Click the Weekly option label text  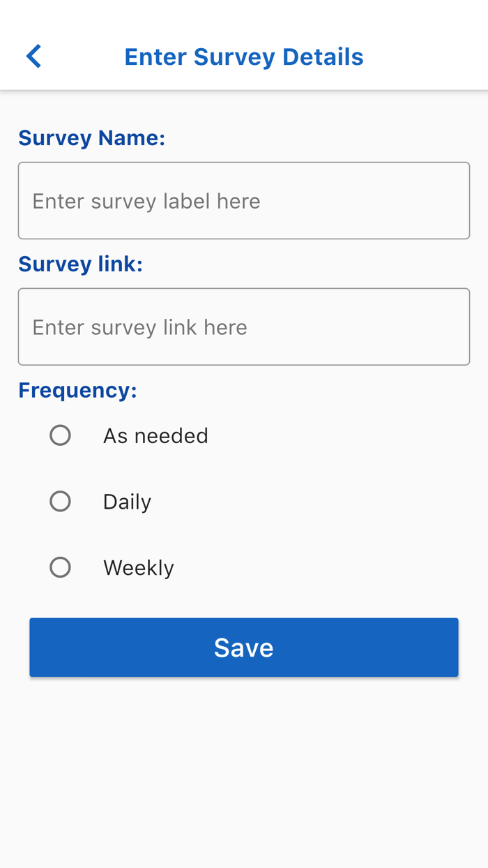click(139, 567)
